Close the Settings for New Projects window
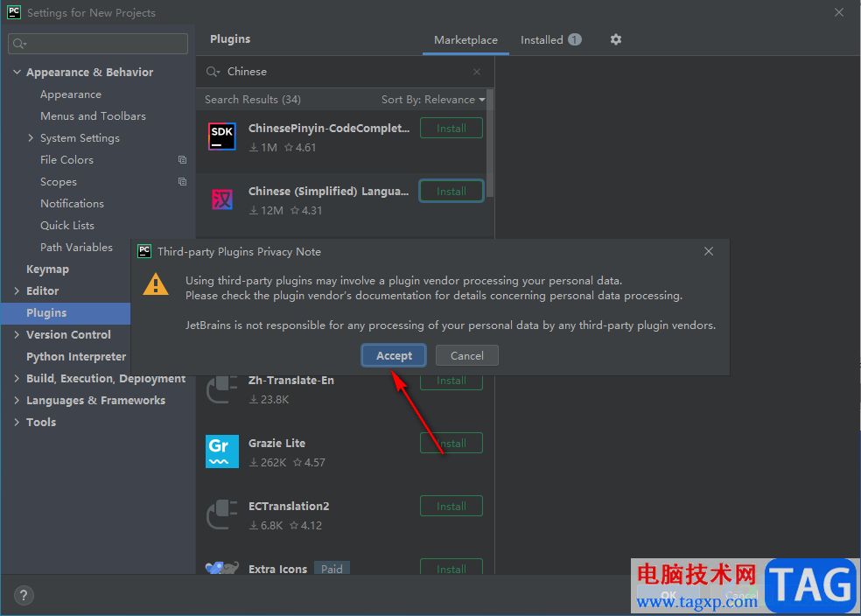The width and height of the screenshot is (861, 616). [x=838, y=12]
